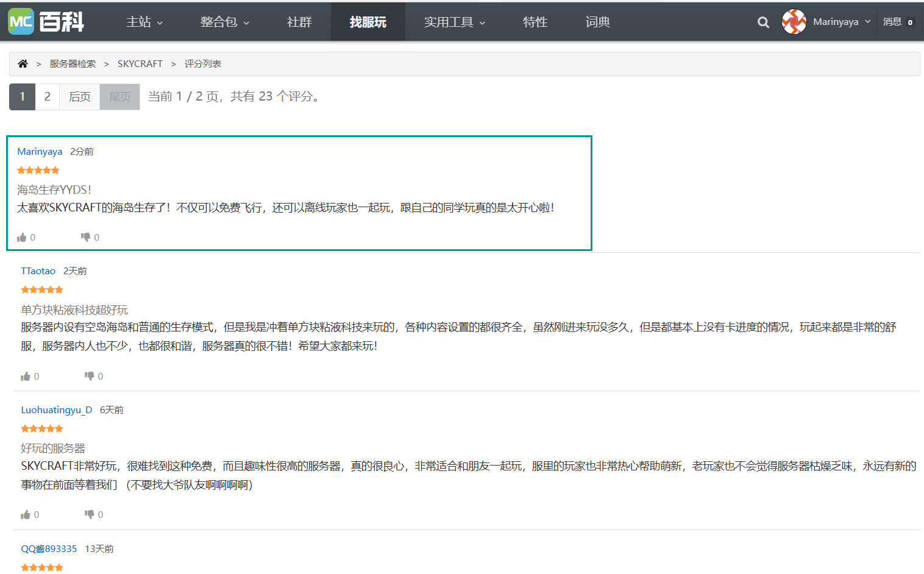Click review title 单方块粘液科技超好玩
This screenshot has height=574, width=924.
coord(74,310)
